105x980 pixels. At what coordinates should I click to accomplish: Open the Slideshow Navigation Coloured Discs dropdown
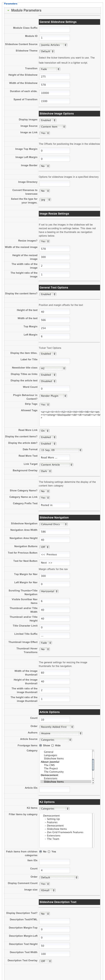coord(53,524)
